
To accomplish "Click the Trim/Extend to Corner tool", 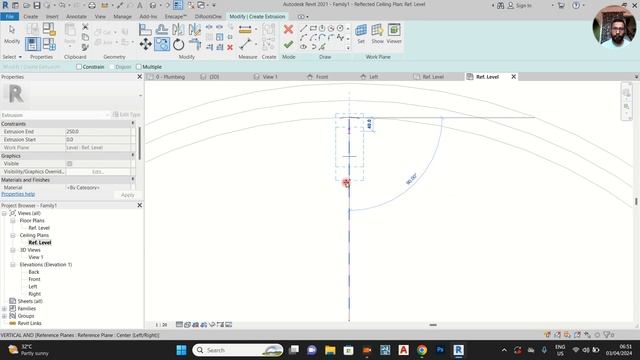I will pos(195,44).
